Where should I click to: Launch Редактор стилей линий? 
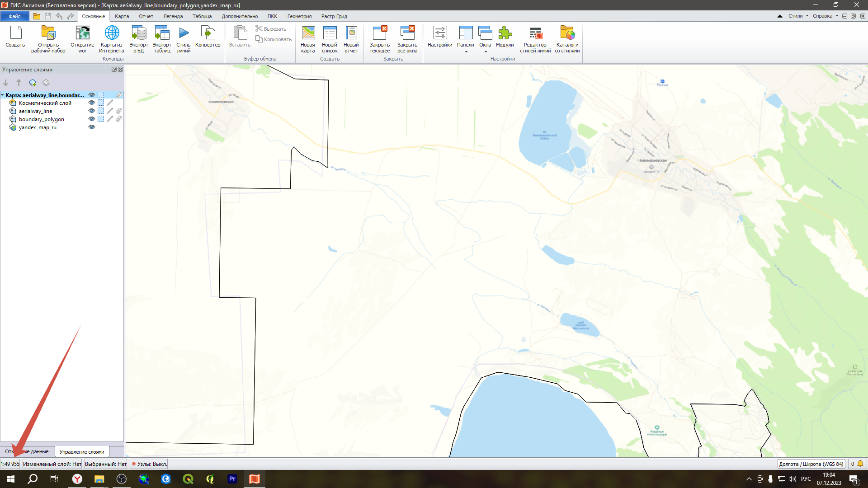click(535, 33)
